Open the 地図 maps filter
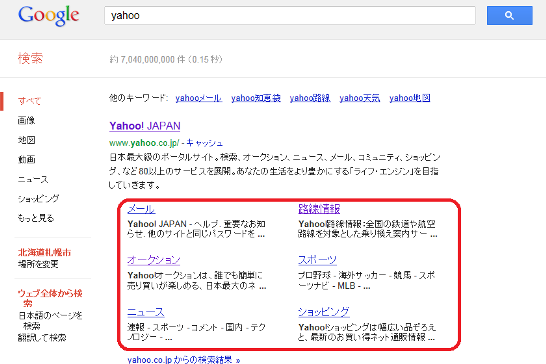The width and height of the screenshot is (546, 364). coord(26,140)
